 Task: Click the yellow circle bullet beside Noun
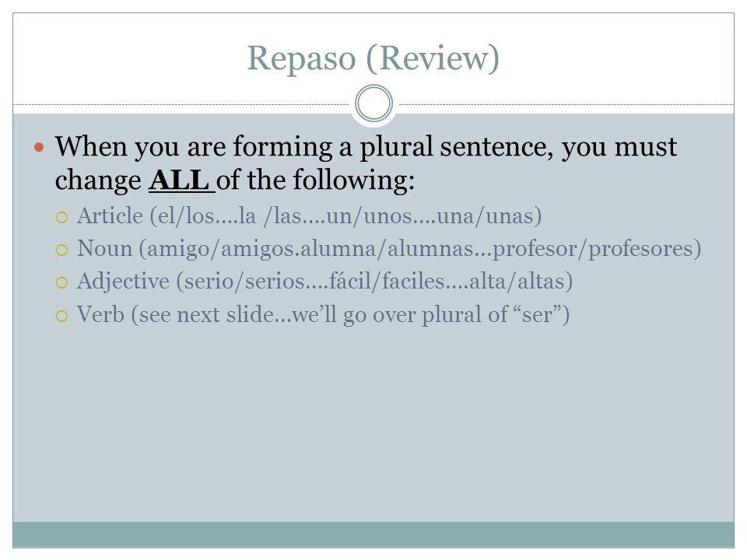62,250
